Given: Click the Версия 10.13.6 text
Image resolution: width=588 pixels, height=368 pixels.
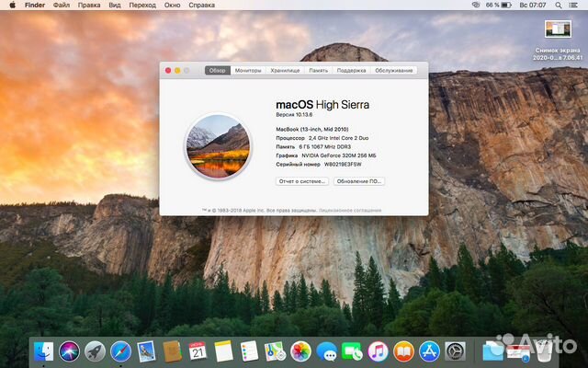Looking at the screenshot, I should [x=294, y=114].
